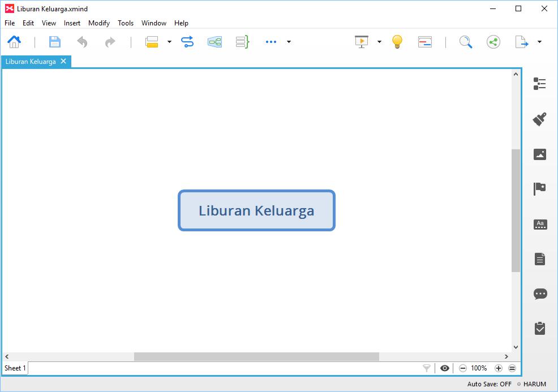Viewport: 558px width, 392px height.
Task: Redo the last action
Action: (110, 42)
